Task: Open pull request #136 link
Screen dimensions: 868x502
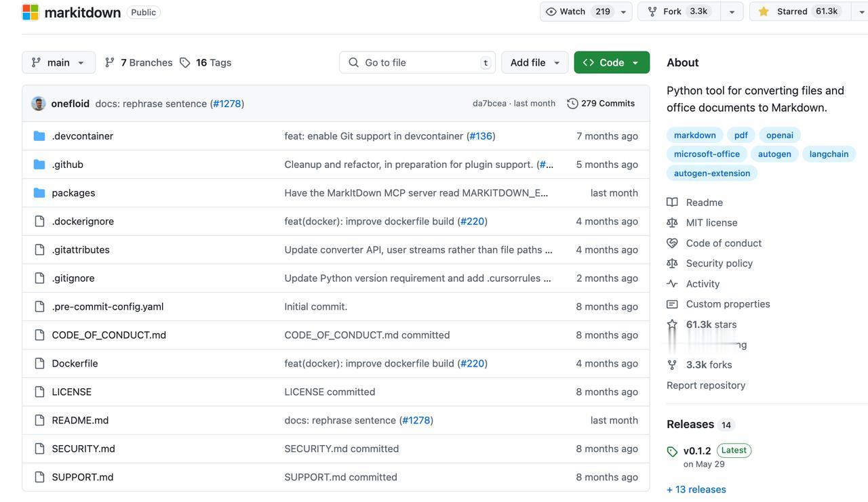Action: click(x=481, y=136)
